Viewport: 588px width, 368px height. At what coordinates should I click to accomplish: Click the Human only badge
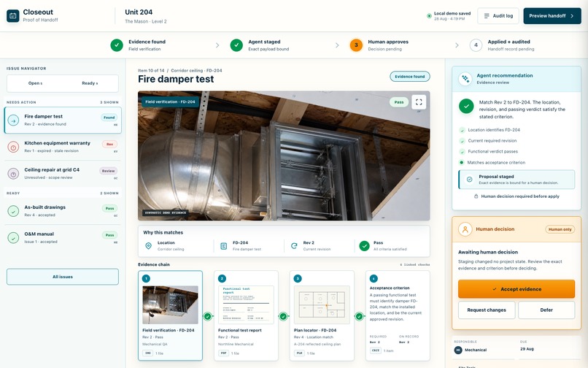(560, 229)
